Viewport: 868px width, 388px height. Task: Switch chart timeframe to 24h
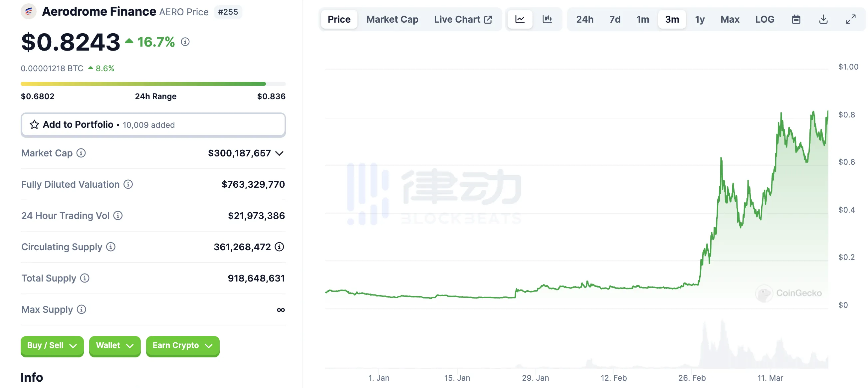(x=585, y=19)
